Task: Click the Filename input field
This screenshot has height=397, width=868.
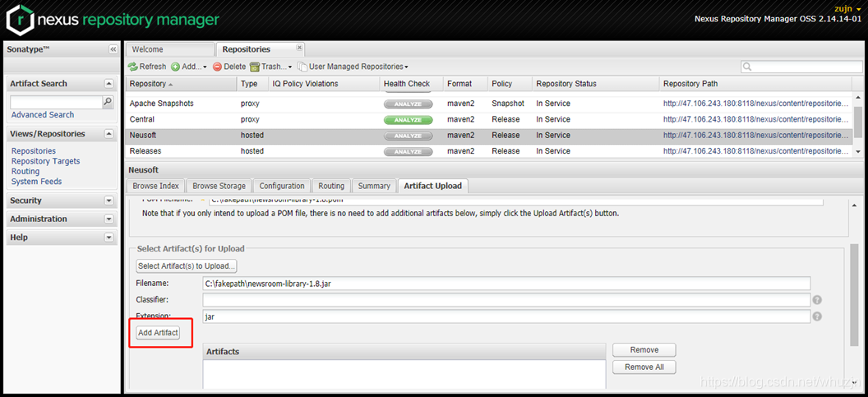Action: 506,284
